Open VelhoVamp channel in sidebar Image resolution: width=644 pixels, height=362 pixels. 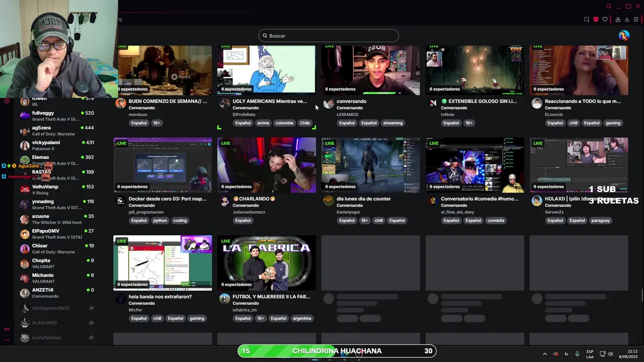click(x=57, y=190)
